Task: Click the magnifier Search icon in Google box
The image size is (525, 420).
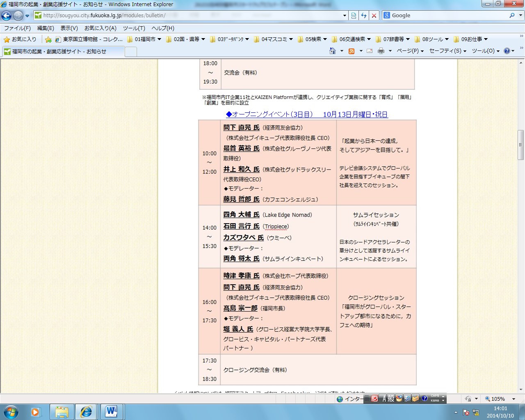Action: pyautogui.click(x=512, y=16)
